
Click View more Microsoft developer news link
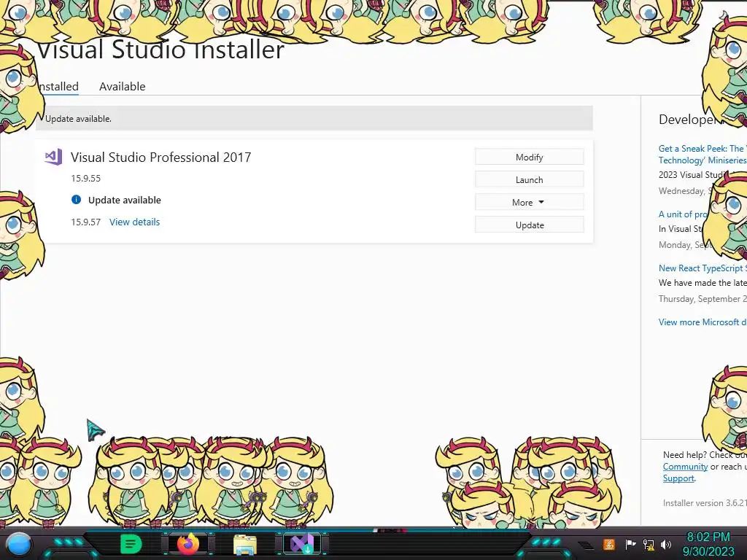pos(703,322)
